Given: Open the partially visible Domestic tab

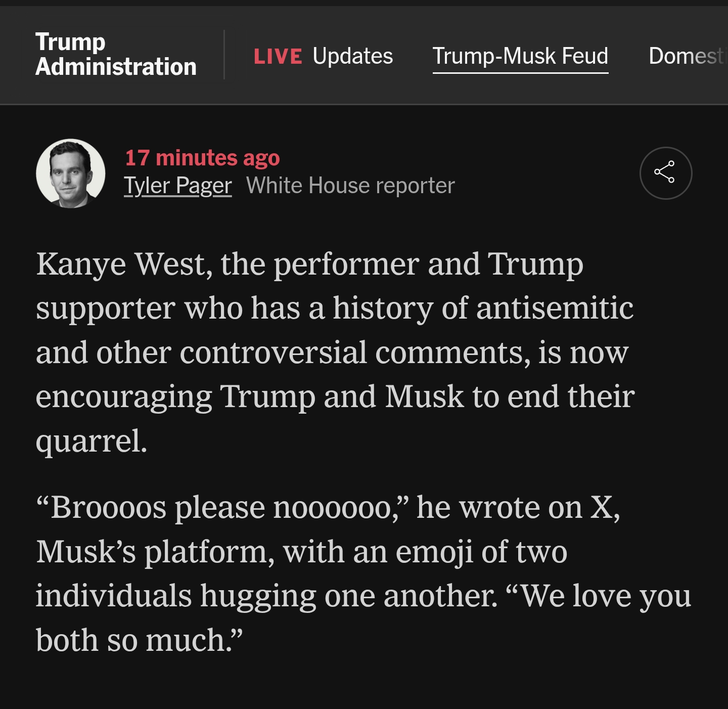Looking at the screenshot, I should pyautogui.click(x=686, y=56).
